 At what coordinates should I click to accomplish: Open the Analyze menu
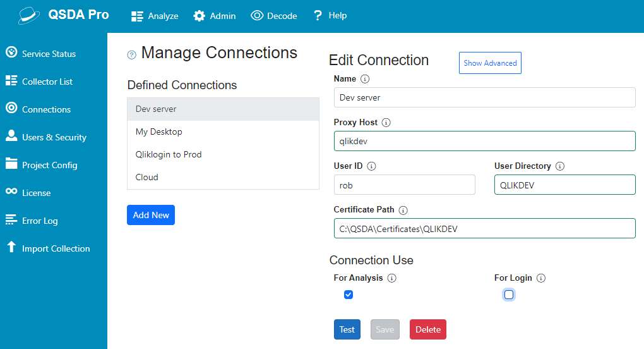[155, 16]
